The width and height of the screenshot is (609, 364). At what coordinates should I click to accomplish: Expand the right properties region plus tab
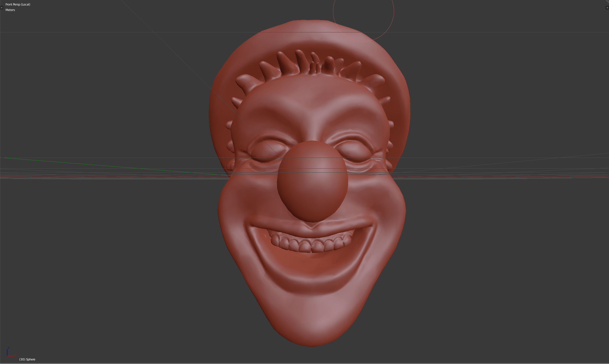[607, 8]
